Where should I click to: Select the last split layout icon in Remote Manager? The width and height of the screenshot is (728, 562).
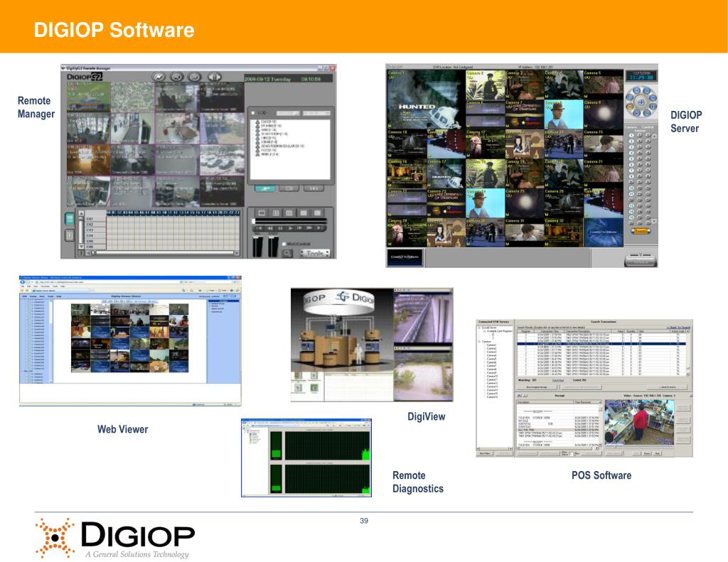click(317, 213)
